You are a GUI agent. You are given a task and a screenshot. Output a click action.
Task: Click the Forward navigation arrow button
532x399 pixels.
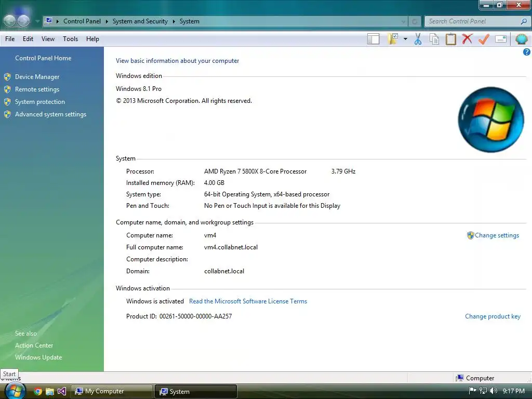point(23,21)
